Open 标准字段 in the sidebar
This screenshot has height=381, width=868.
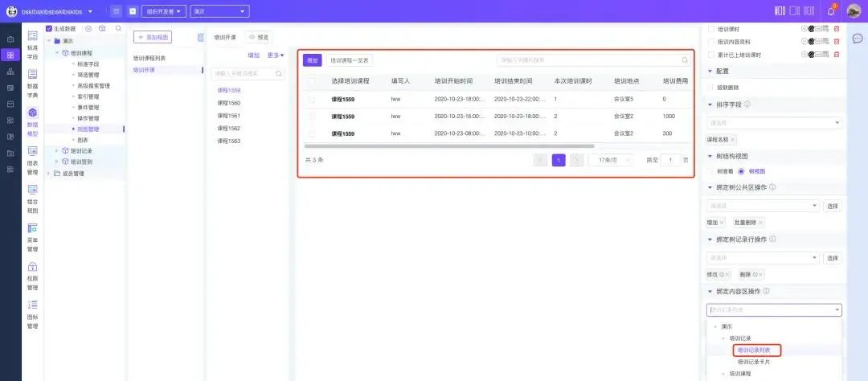coord(33,44)
